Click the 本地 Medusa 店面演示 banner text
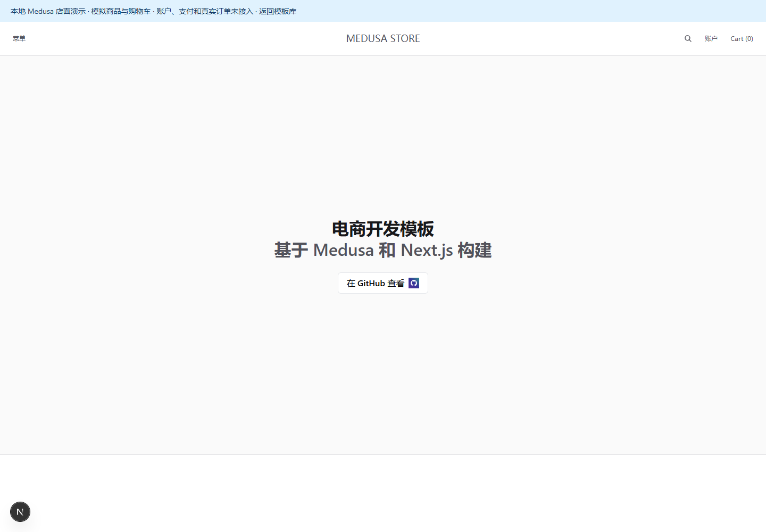Image resolution: width=766 pixels, height=532 pixels. click(x=48, y=11)
